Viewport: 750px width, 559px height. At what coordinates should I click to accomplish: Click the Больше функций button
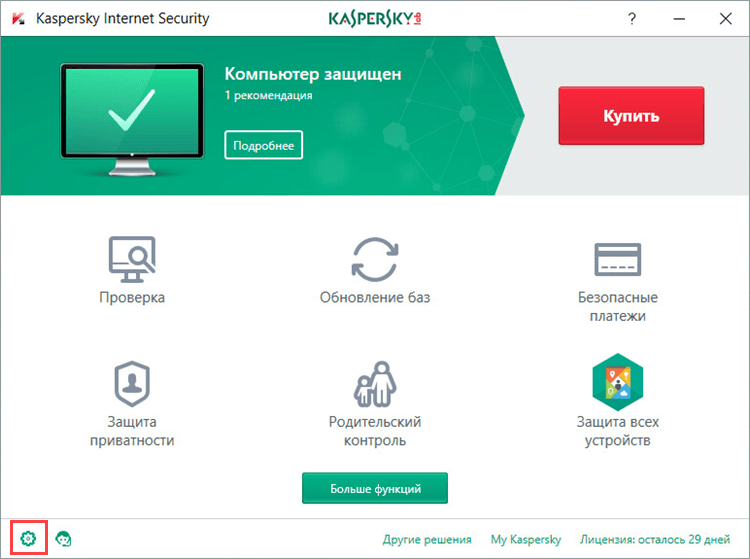pyautogui.click(x=375, y=488)
